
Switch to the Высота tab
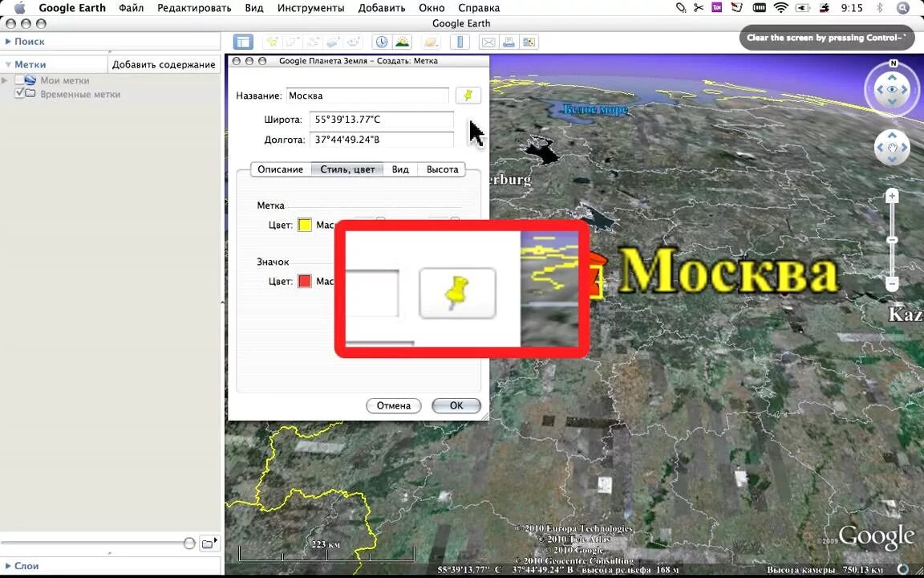[x=442, y=169]
